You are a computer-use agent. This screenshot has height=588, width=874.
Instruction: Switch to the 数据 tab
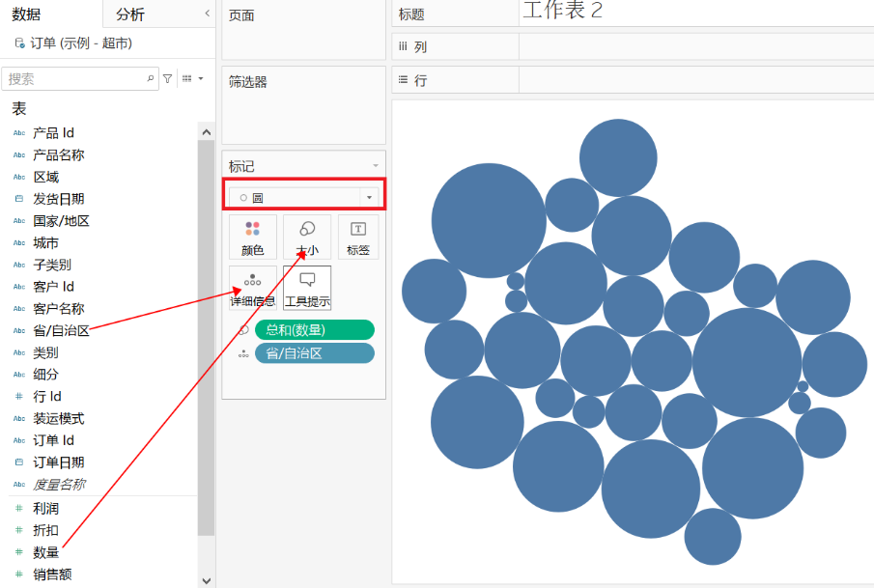coord(26,14)
